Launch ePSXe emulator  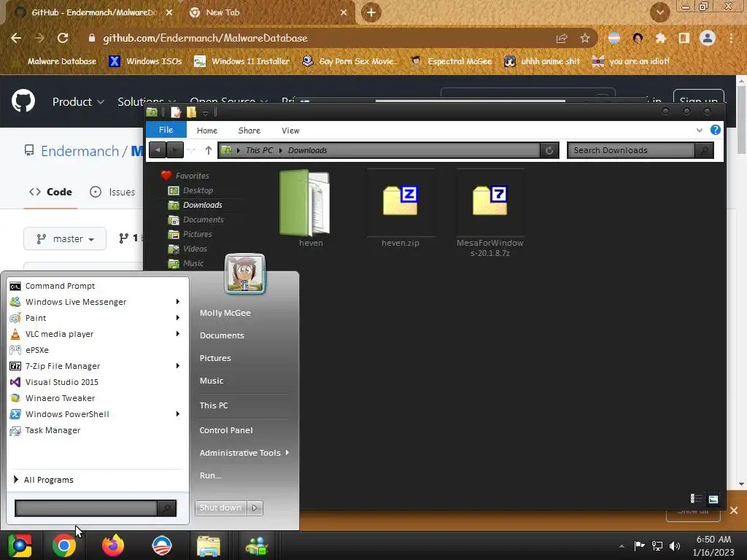37,350
